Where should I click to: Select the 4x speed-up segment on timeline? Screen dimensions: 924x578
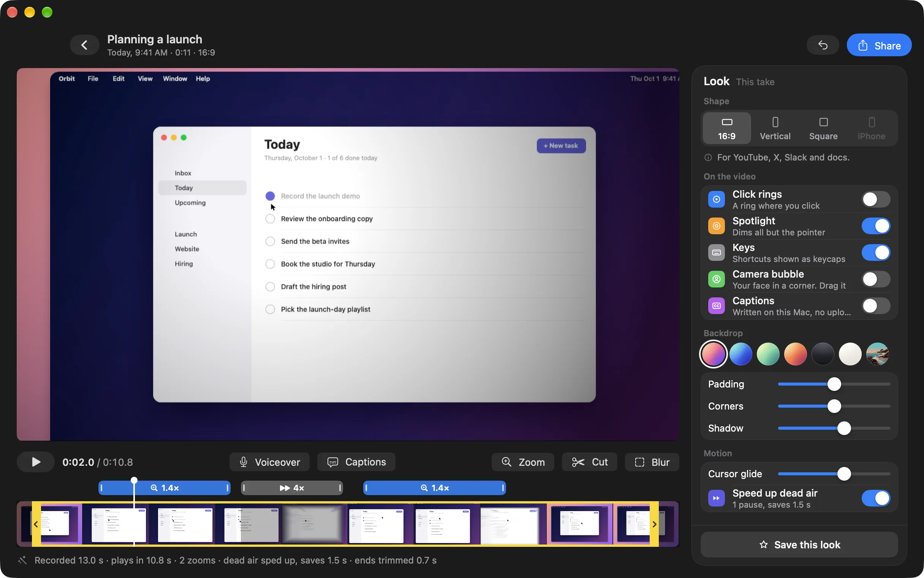(292, 488)
